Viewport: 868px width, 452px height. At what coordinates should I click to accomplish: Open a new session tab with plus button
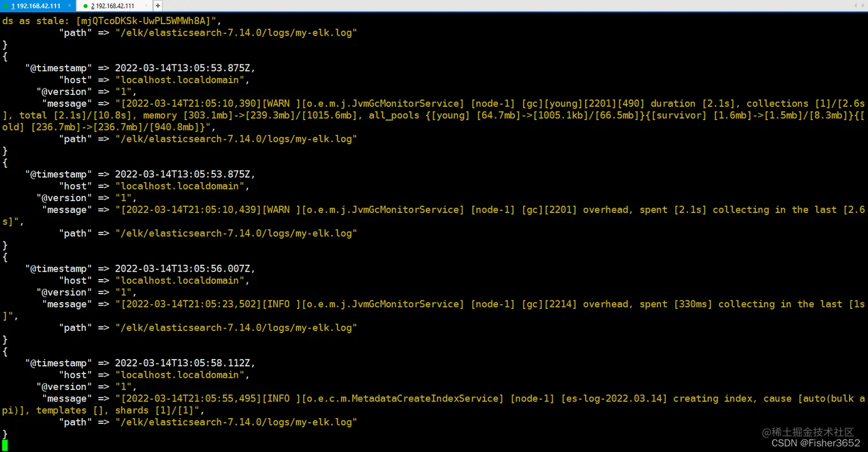pyautogui.click(x=158, y=6)
